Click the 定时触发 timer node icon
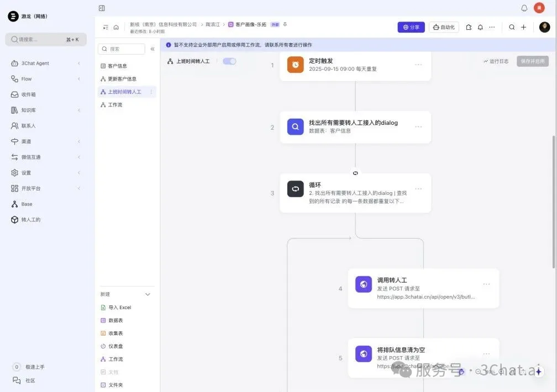Viewport: 557px width, 392px height. [296, 65]
